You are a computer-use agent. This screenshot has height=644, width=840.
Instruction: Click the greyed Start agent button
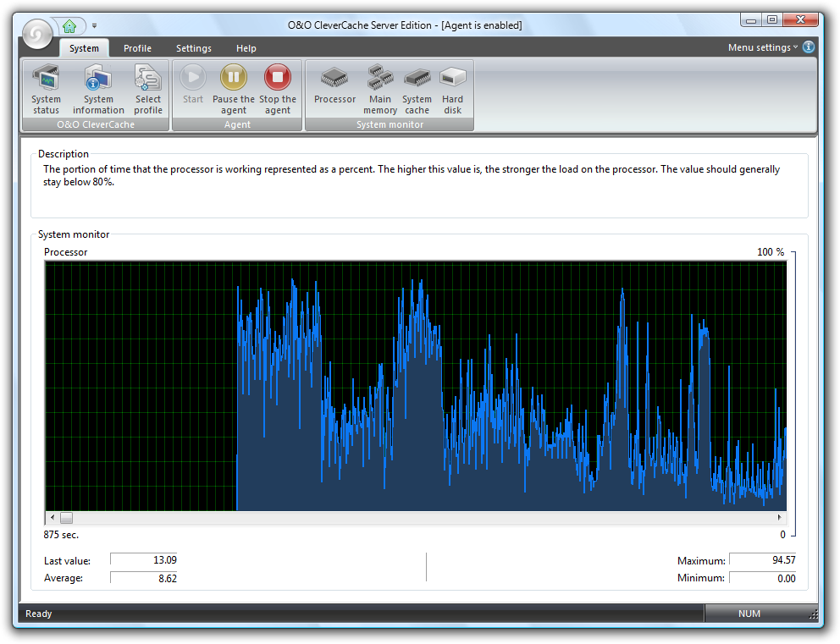[x=193, y=84]
